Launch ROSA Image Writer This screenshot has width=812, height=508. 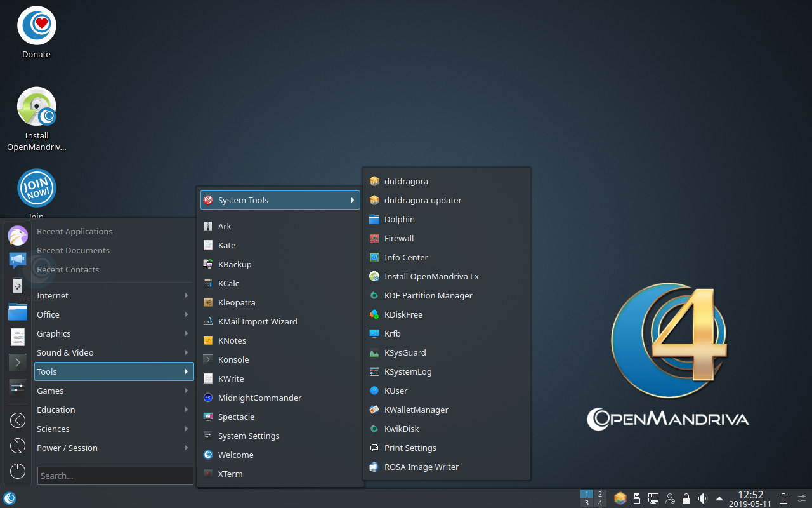[446, 467]
